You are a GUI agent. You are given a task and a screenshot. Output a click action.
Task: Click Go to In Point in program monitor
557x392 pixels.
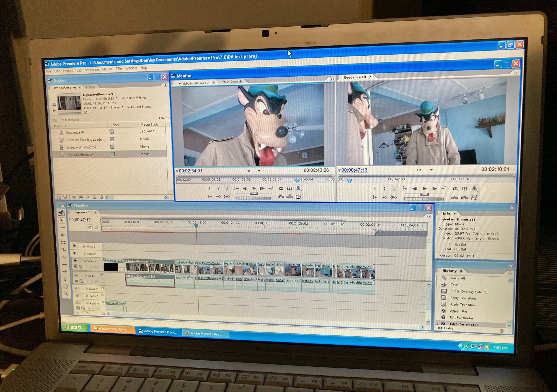pyautogui.click(x=375, y=197)
